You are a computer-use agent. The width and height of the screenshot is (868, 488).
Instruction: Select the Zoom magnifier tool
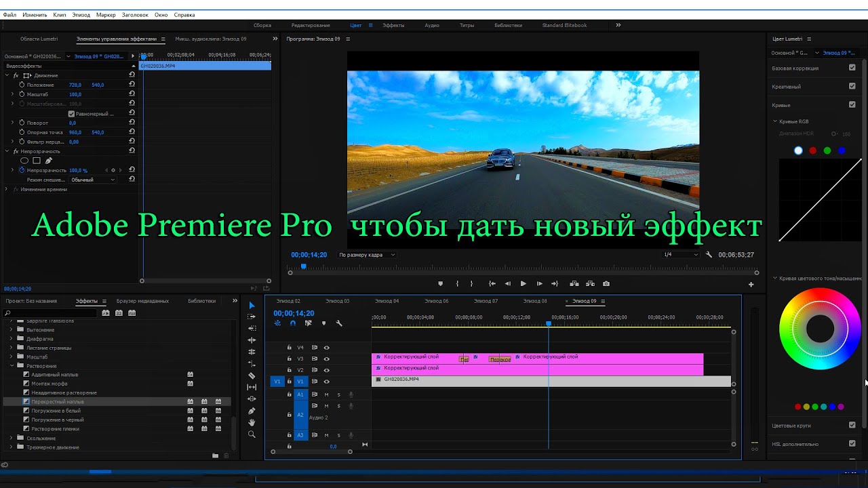pyautogui.click(x=252, y=434)
